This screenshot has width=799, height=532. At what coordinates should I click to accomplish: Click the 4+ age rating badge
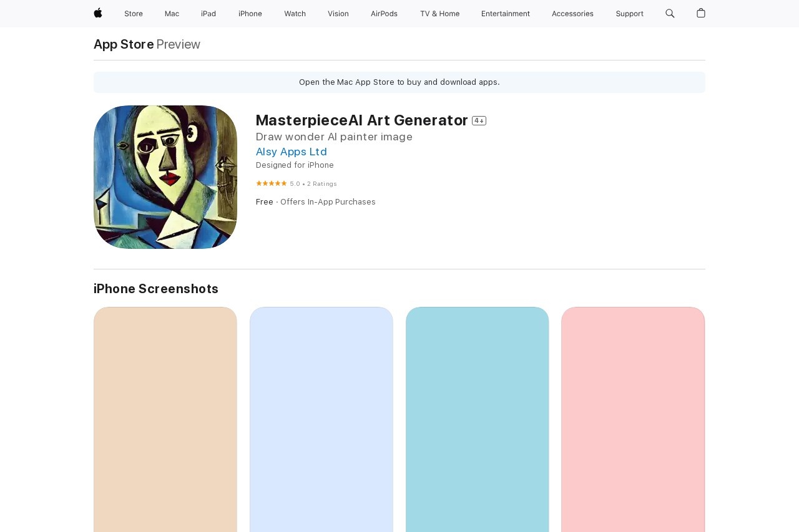479,121
